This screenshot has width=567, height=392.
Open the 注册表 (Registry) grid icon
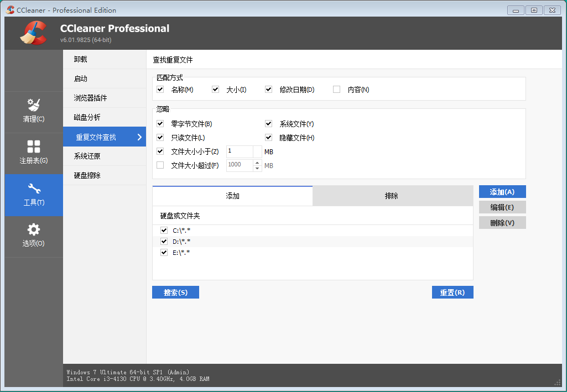(x=34, y=147)
